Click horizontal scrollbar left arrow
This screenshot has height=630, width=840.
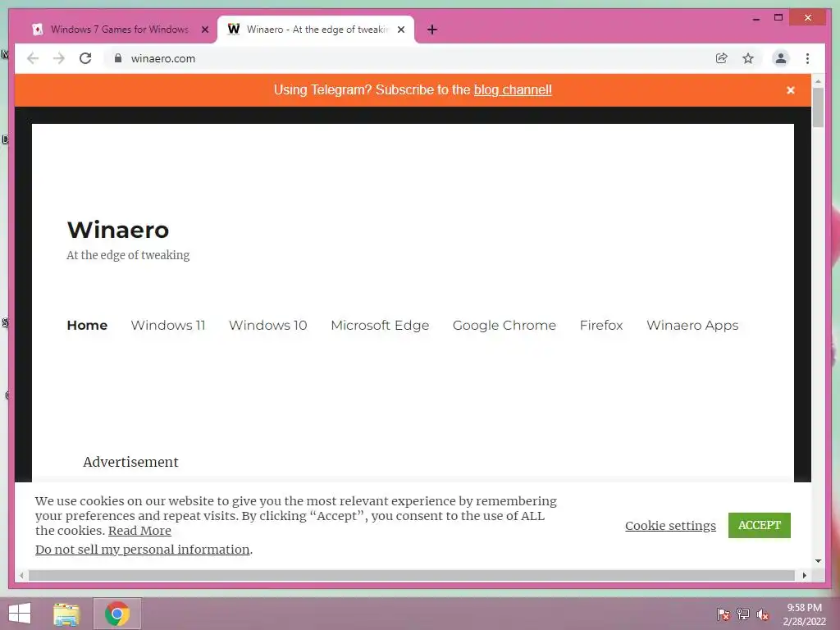click(x=21, y=575)
